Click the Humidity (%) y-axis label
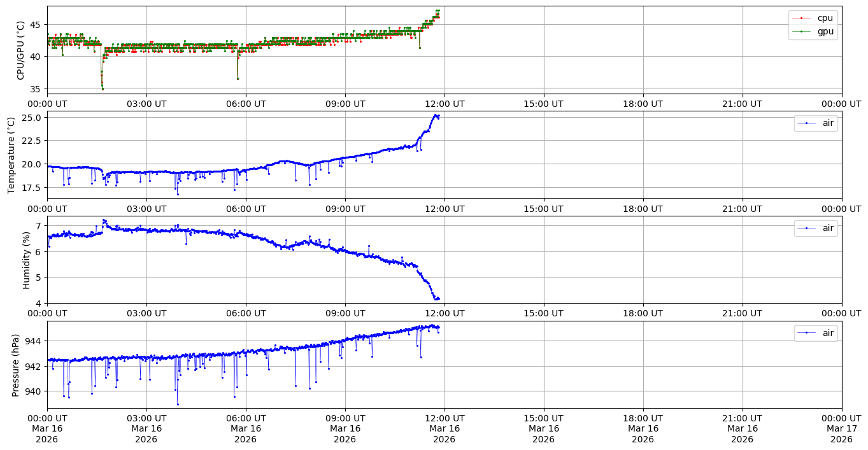The width and height of the screenshot is (868, 450). coord(26,260)
